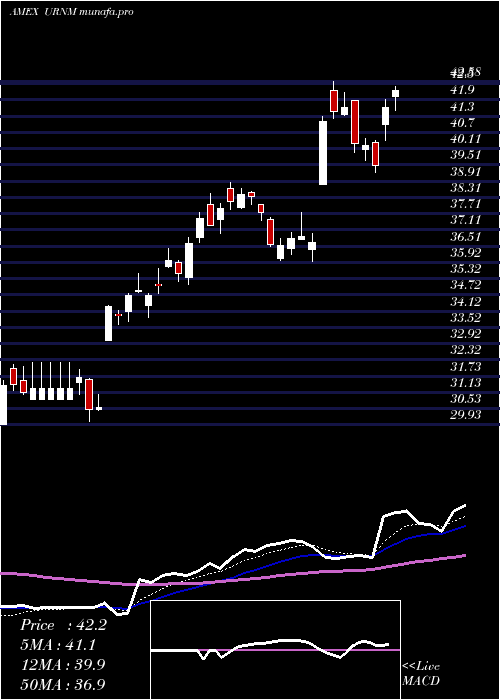Select the 32.92 price axis label

[465, 334]
